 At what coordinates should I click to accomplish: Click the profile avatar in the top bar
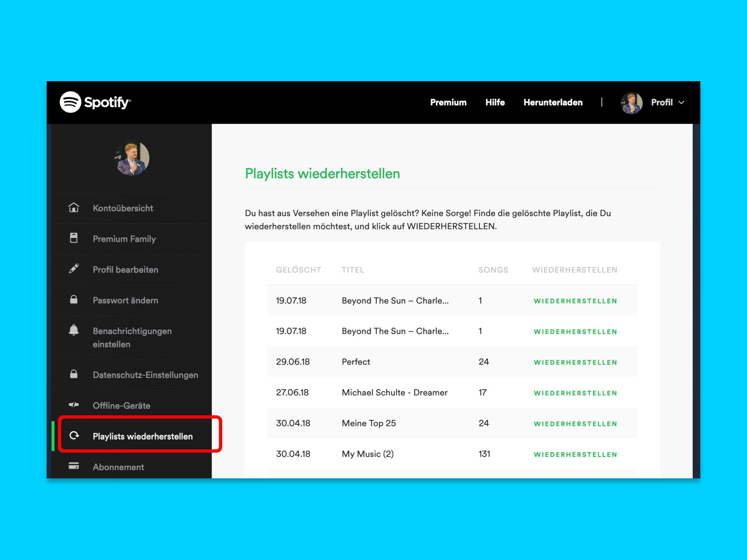(x=632, y=103)
